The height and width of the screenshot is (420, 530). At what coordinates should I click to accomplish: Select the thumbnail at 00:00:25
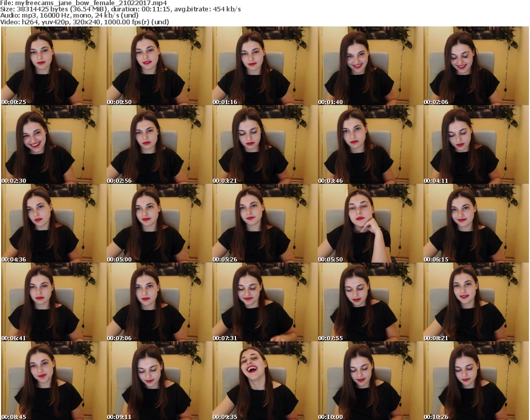coord(54,66)
